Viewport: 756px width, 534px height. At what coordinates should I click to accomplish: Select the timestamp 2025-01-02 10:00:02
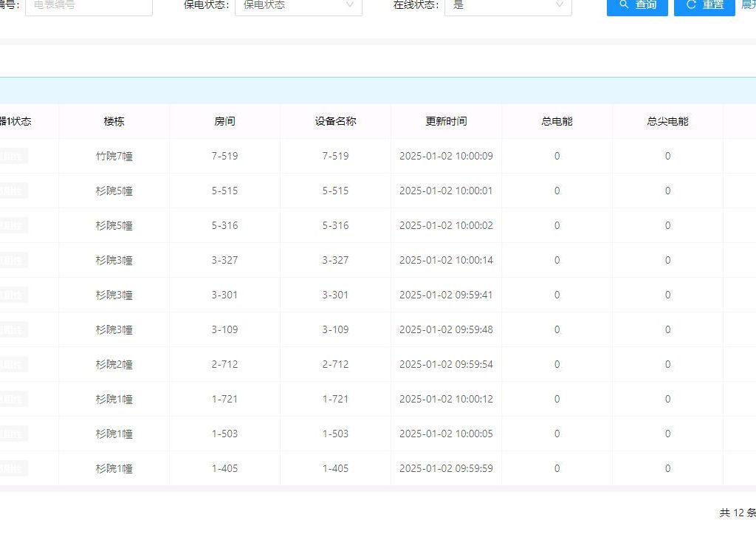(447, 226)
